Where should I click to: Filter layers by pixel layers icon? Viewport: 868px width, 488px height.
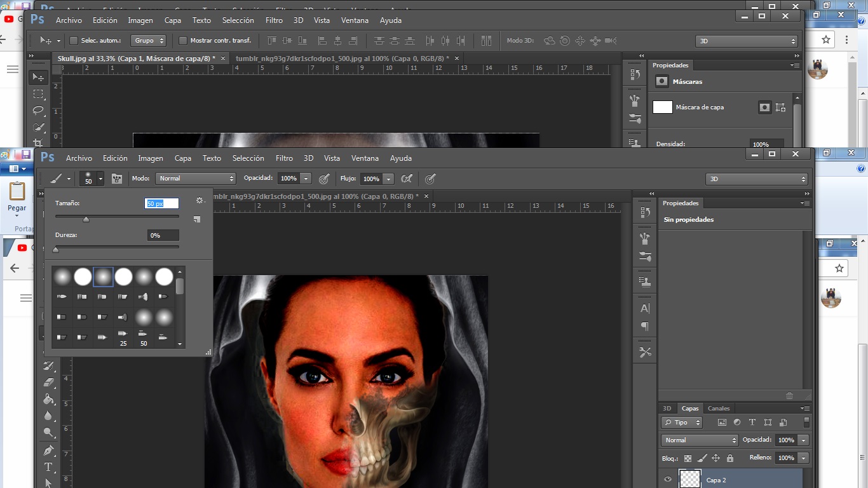[722, 422]
